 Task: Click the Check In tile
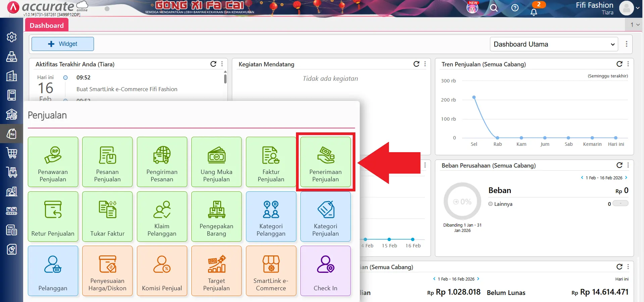(325, 270)
